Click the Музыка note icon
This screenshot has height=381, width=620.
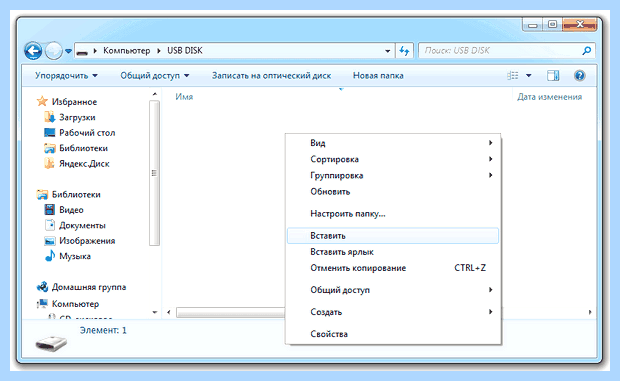point(50,256)
